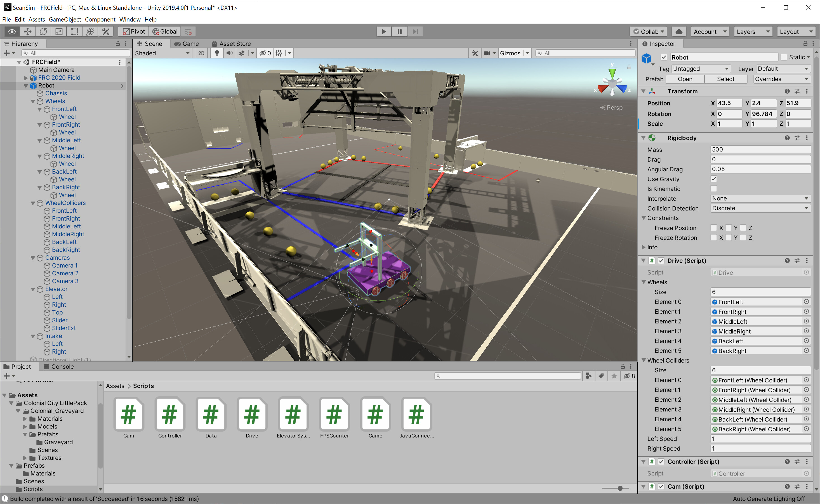The height and width of the screenshot is (504, 820).
Task: Mute scene audio via the speaker icon
Action: (x=229, y=53)
